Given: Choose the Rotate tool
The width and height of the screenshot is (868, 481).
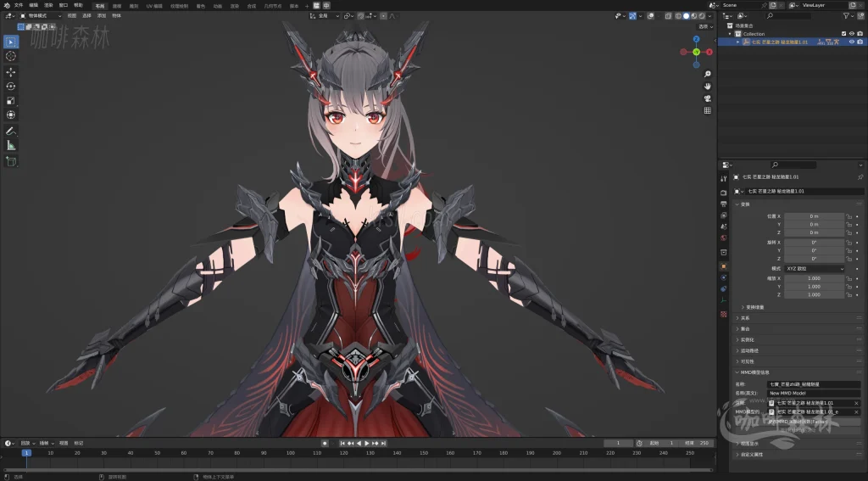Looking at the screenshot, I should click(x=10, y=86).
